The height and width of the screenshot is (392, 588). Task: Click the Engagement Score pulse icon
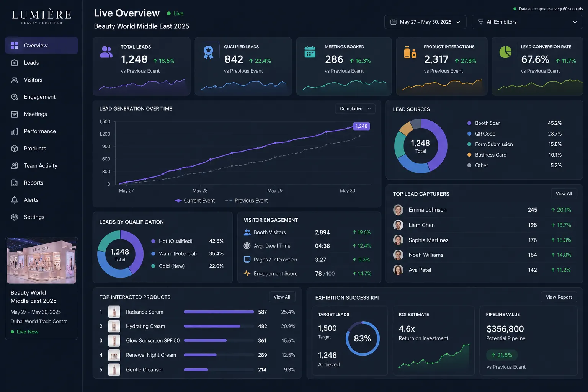click(247, 273)
